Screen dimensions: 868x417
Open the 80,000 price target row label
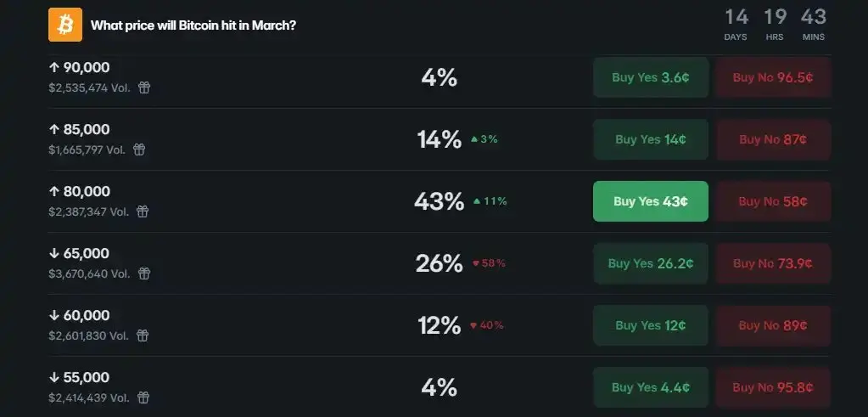point(80,192)
